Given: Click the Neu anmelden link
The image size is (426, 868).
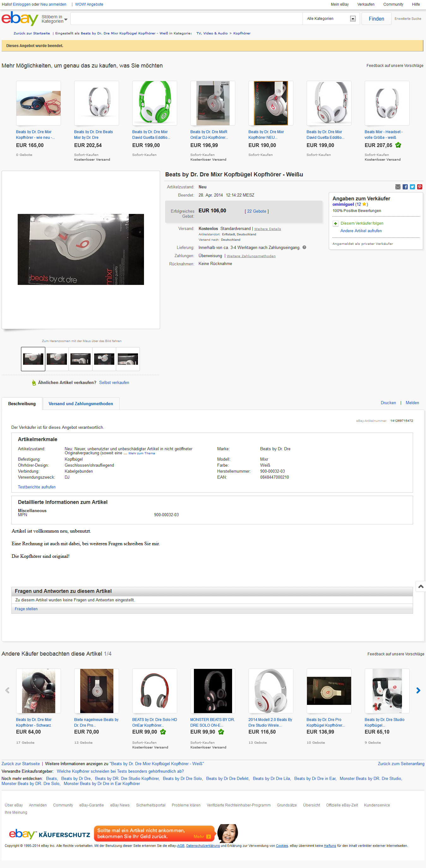Looking at the screenshot, I should tap(53, 4).
